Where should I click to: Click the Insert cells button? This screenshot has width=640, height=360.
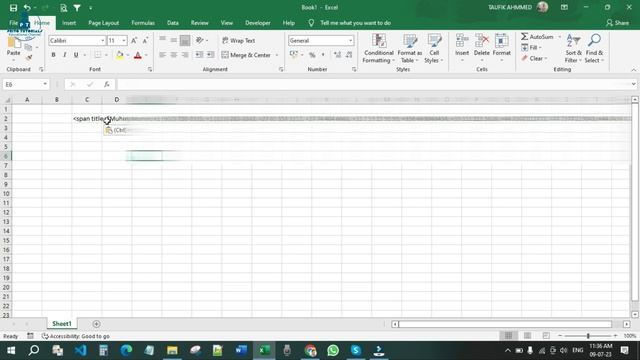coord(462,49)
